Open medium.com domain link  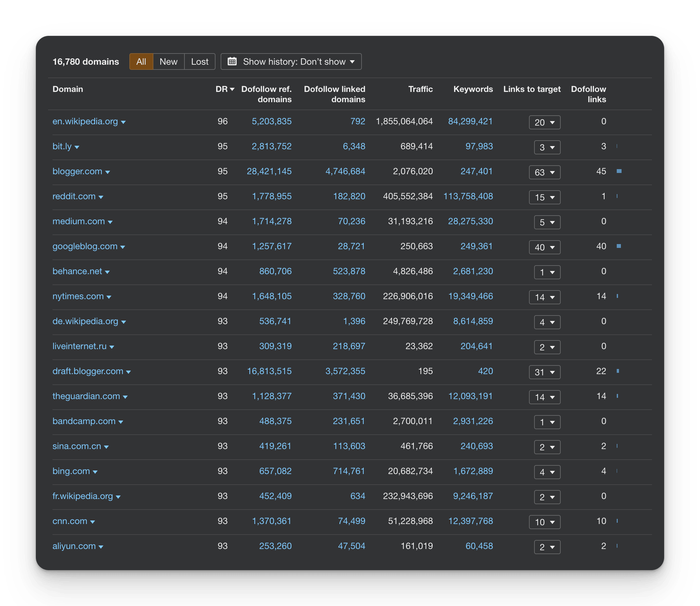tap(79, 221)
